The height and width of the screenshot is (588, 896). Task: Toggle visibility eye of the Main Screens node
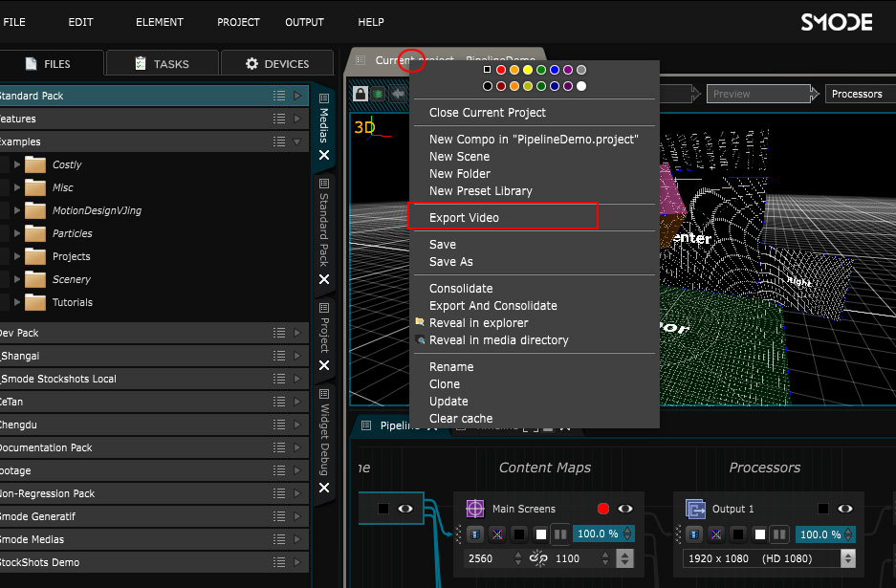[625, 509]
